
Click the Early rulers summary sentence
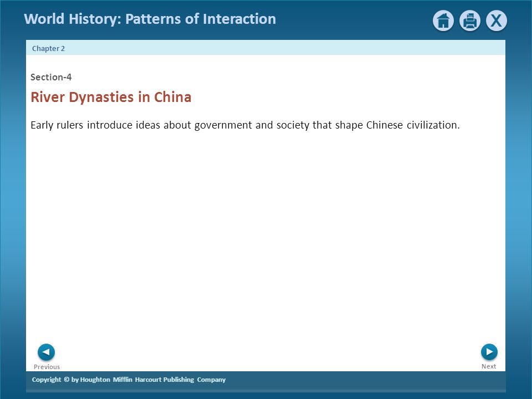tap(245, 125)
